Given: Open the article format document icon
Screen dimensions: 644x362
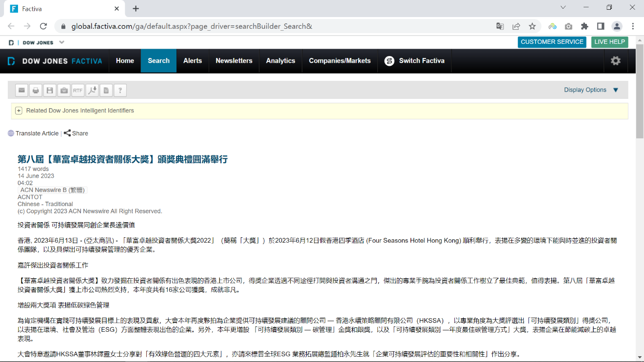Looking at the screenshot, I should click(x=106, y=90).
